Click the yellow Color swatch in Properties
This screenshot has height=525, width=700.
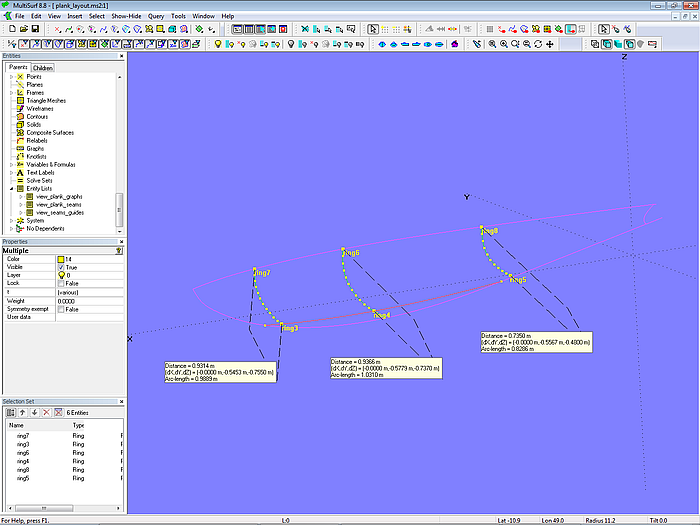click(62, 259)
